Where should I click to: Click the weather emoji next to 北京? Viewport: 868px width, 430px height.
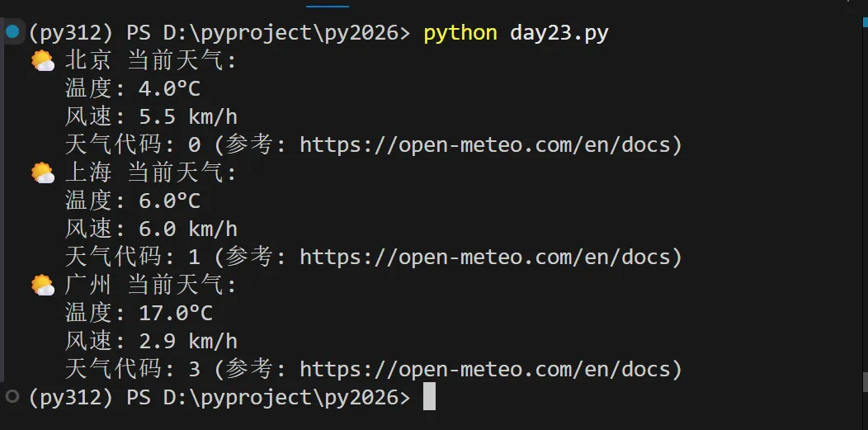pos(42,60)
